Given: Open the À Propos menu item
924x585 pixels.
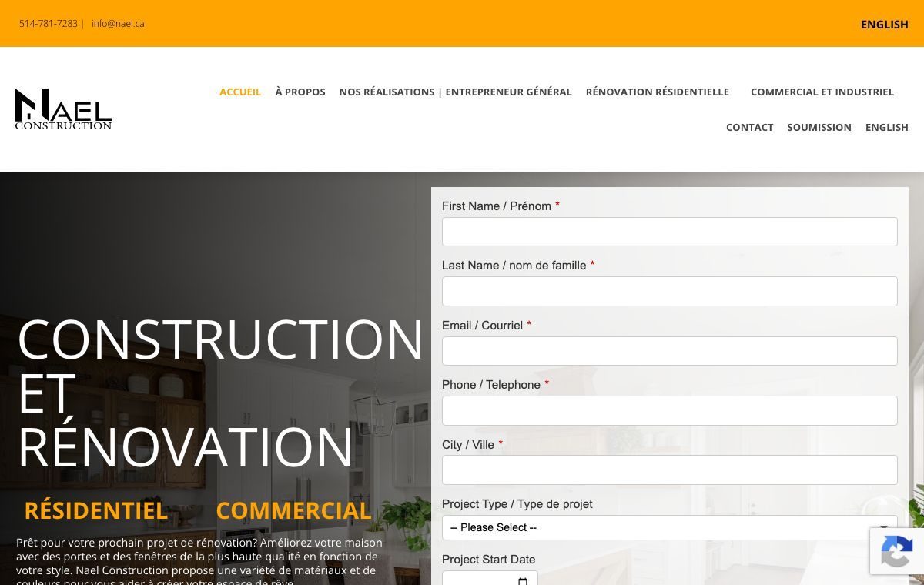Looking at the screenshot, I should coord(300,92).
